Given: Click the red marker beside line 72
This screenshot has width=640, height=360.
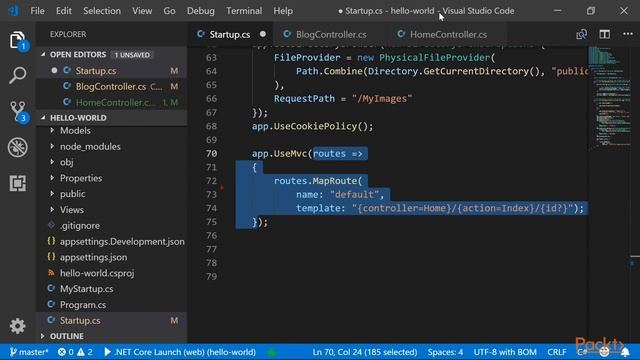Looking at the screenshot, I should (222, 188).
